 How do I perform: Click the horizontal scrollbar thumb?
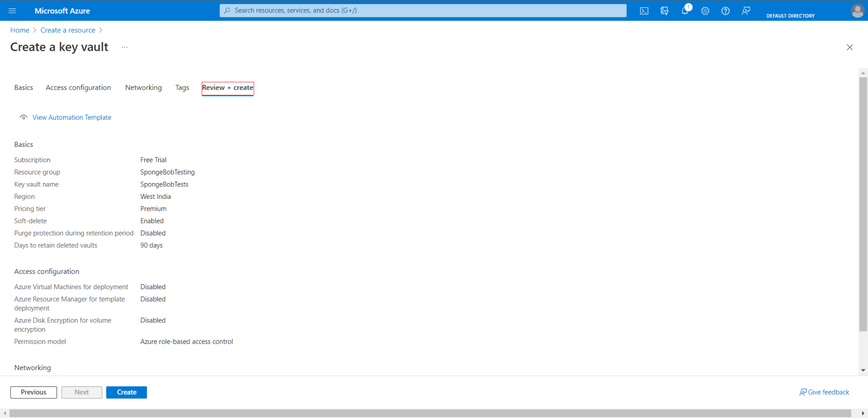[x=432, y=413]
